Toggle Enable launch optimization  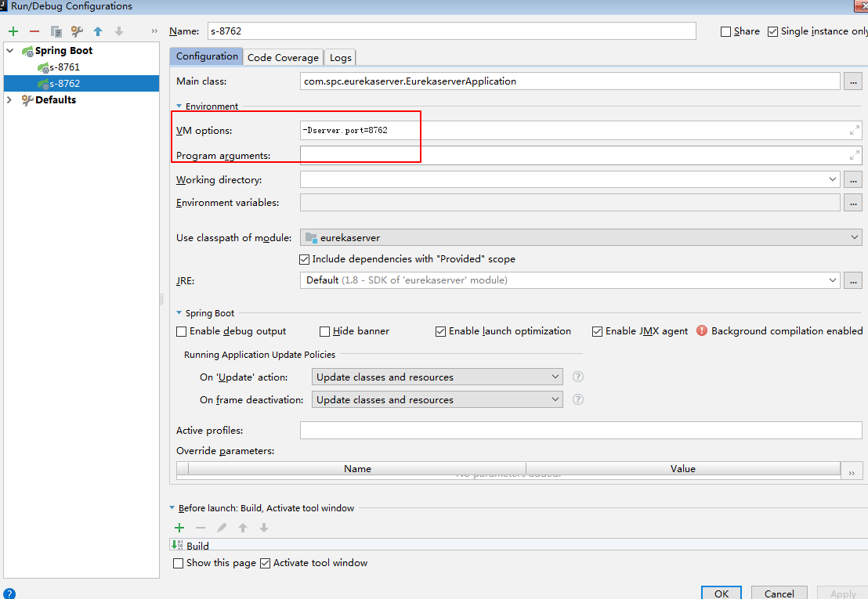point(440,331)
